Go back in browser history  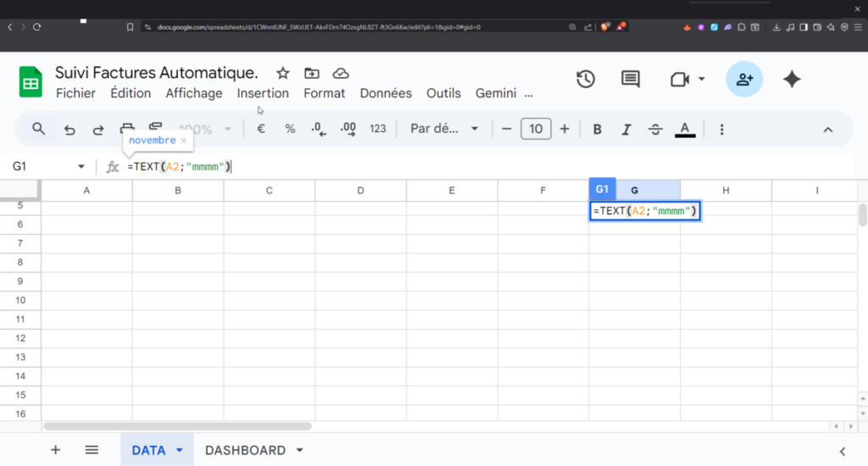point(10,26)
